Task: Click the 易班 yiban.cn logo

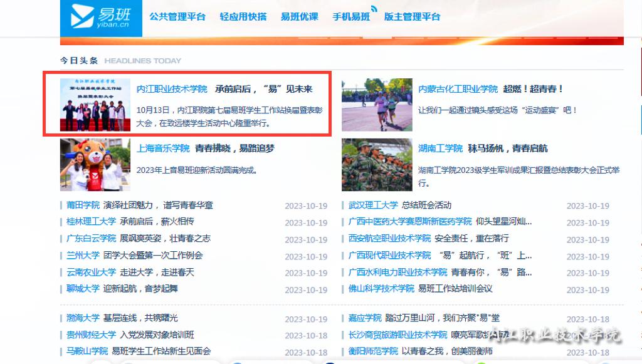Action: point(101,17)
